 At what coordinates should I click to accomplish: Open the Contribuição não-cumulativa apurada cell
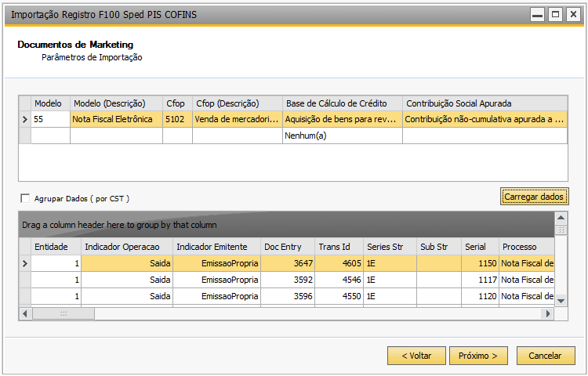[485, 119]
